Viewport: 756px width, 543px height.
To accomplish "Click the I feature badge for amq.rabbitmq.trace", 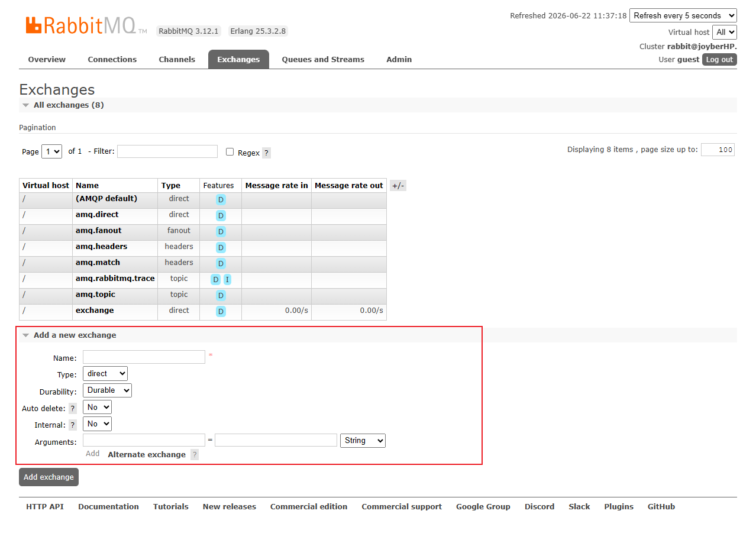I will [227, 279].
